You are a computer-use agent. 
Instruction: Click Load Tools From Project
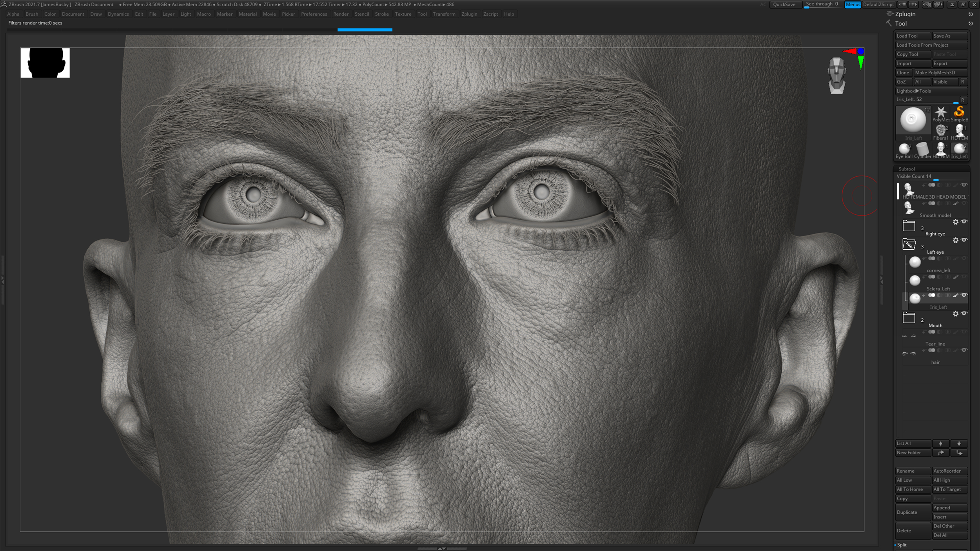click(x=931, y=45)
